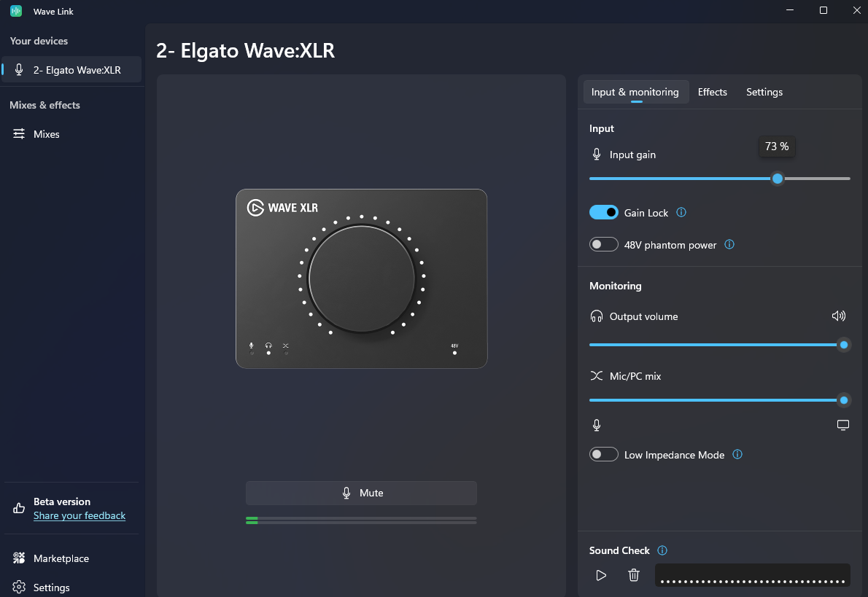This screenshot has height=597, width=868.
Task: Minimize the Wave Link window
Action: [790, 10]
